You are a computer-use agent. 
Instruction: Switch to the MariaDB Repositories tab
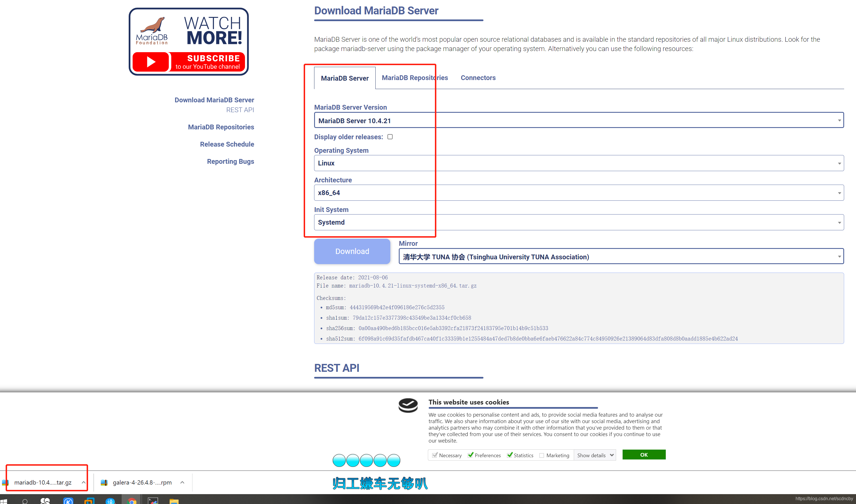[415, 78]
